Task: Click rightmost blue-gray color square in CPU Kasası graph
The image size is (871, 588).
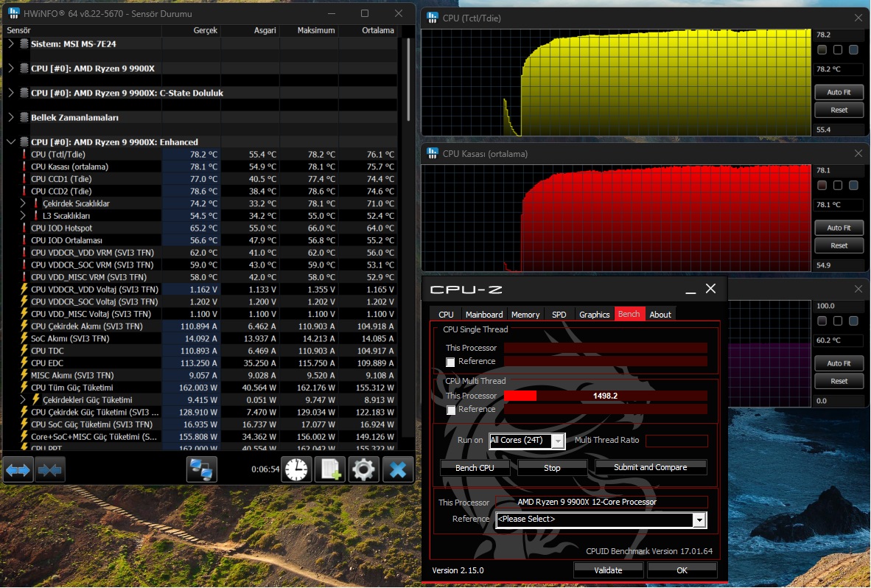Action: pyautogui.click(x=854, y=186)
